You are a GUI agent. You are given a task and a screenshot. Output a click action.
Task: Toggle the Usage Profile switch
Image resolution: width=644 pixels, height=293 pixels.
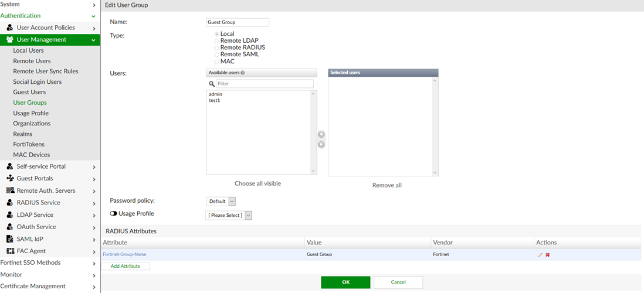point(113,214)
